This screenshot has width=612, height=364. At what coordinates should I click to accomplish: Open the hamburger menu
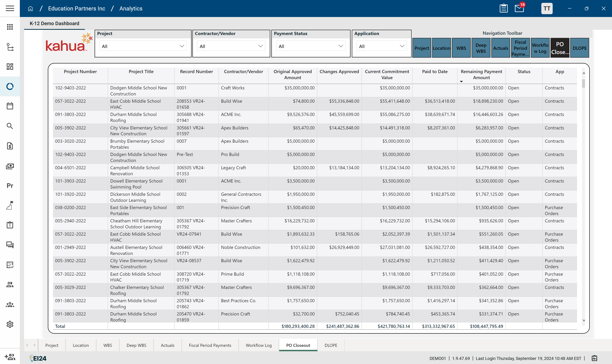pyautogui.click(x=10, y=8)
